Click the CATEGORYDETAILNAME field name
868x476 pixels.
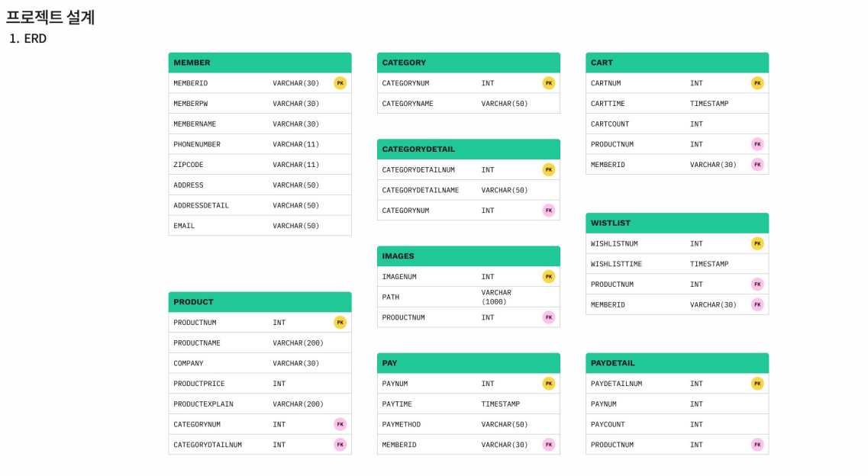pyautogui.click(x=420, y=190)
